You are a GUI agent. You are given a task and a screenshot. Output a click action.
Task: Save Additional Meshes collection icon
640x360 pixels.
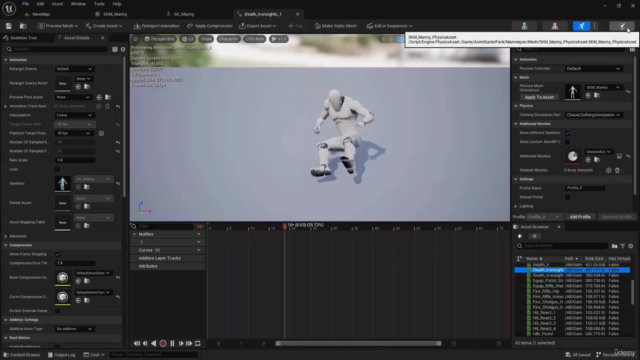coord(619,156)
